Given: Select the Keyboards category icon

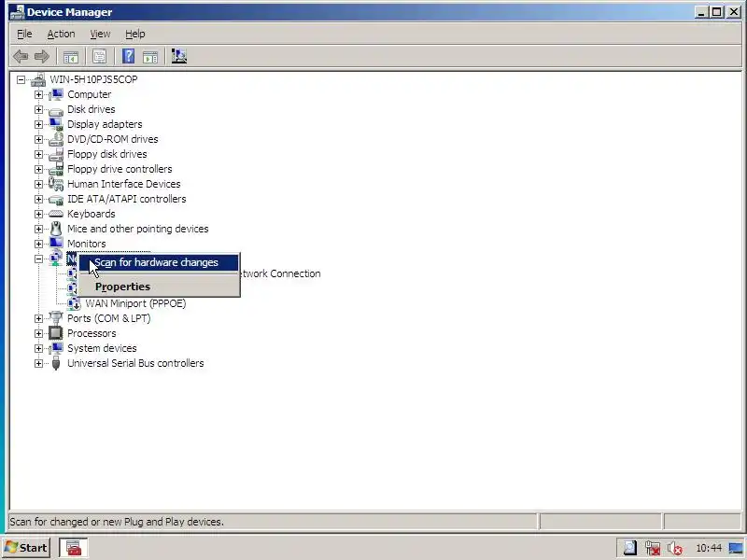Looking at the screenshot, I should (56, 214).
